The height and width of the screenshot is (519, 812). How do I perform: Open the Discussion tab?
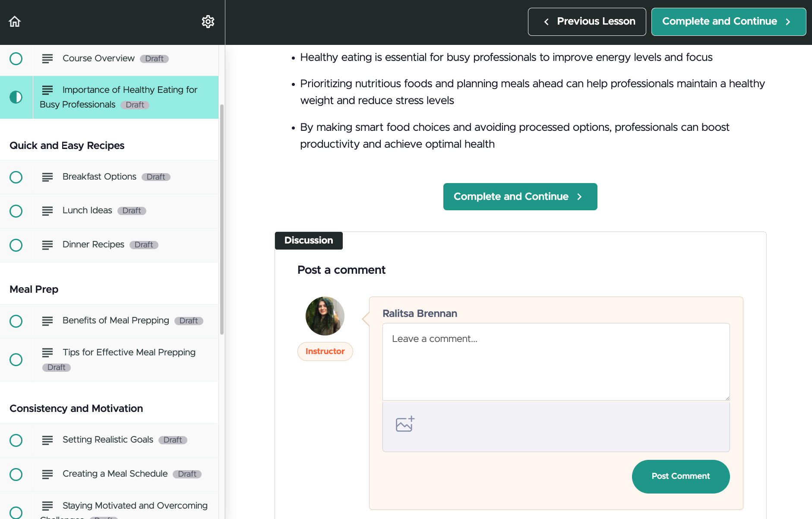(309, 241)
